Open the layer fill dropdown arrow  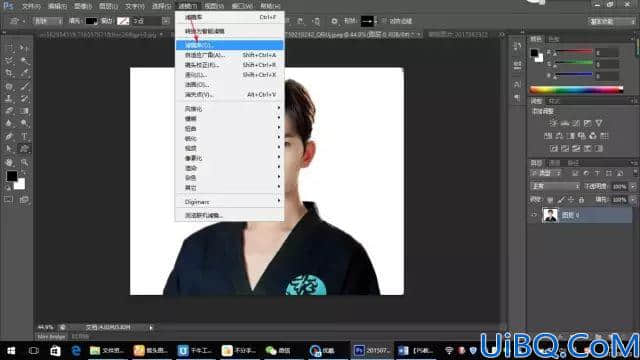pos(633,200)
